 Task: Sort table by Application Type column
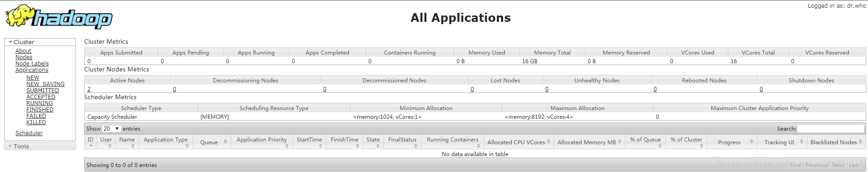coord(166,142)
